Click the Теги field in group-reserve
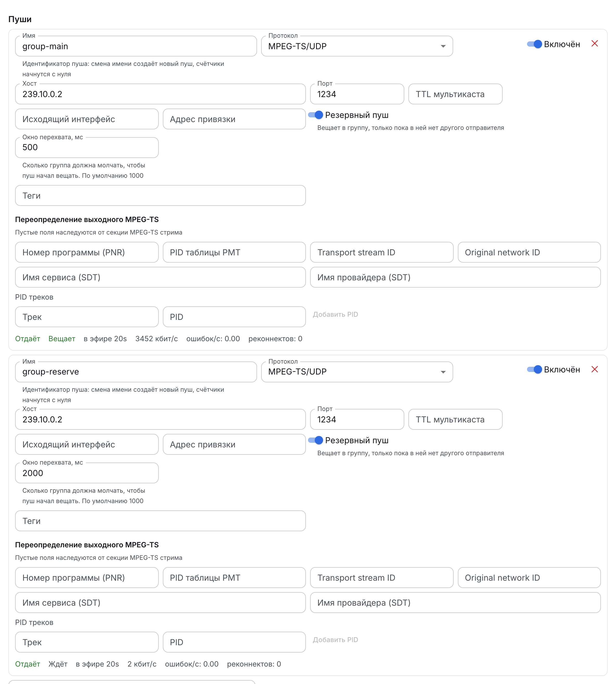The height and width of the screenshot is (684, 616). 161,521
